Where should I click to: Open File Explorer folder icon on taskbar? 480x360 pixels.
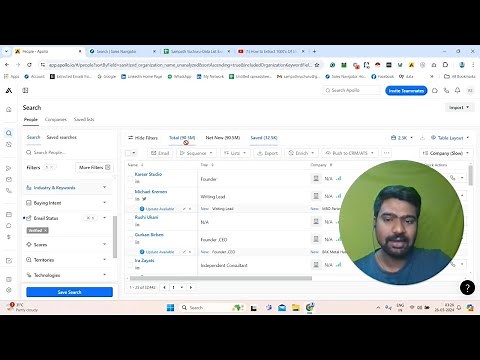tap(296, 307)
